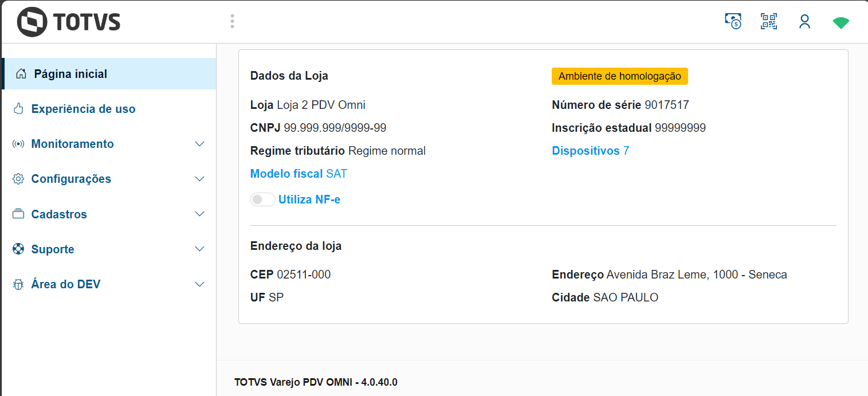Click the Ambiente de homologação badge
Screen dimensions: 868x396
point(619,76)
